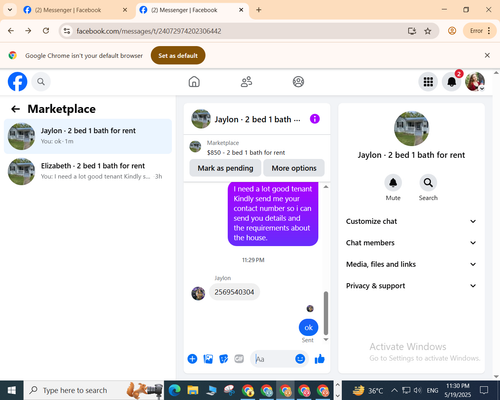Expand Media, files and links section
Screen dimensions: 500x400
[411, 264]
